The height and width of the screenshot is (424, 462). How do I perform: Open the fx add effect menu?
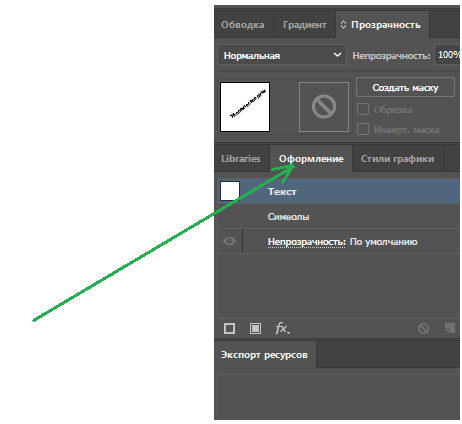[x=282, y=328]
